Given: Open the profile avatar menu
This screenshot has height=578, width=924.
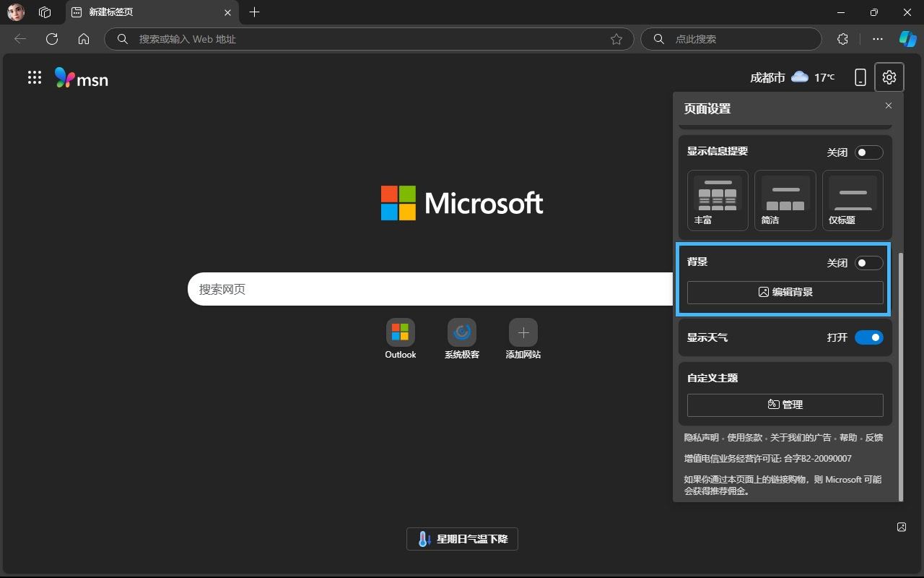Looking at the screenshot, I should tap(16, 12).
